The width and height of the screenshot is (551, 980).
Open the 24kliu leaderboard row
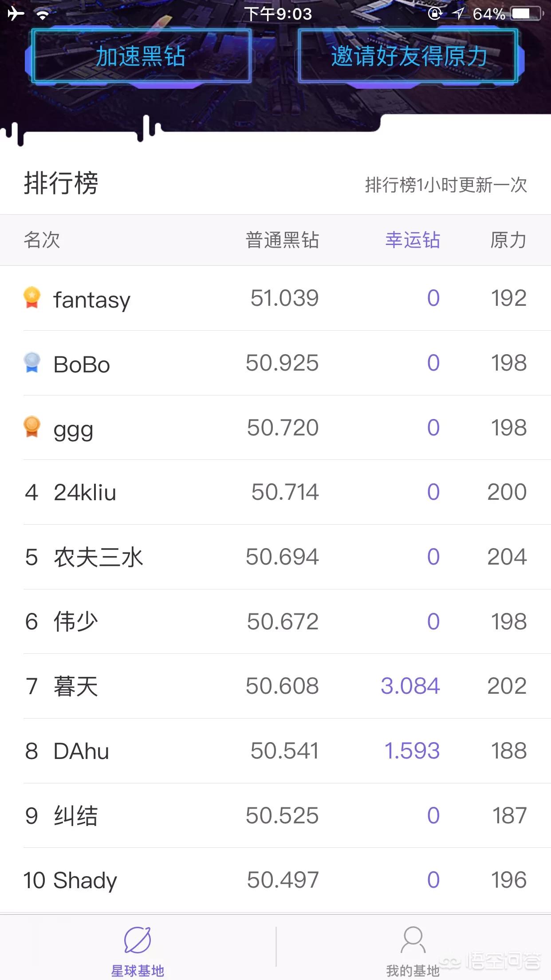tap(275, 492)
